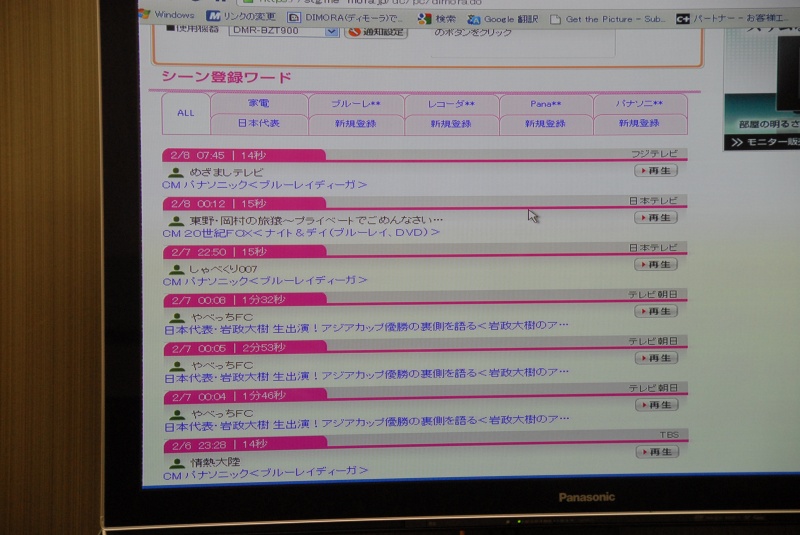The image size is (800, 535).
Task: Open the Google 翻訳 bookmark icon
Action: pos(474,18)
